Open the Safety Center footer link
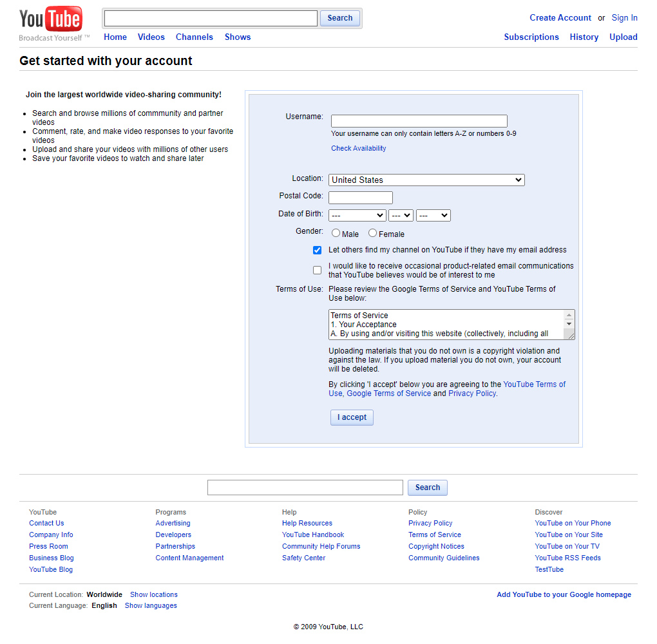 [x=304, y=558]
